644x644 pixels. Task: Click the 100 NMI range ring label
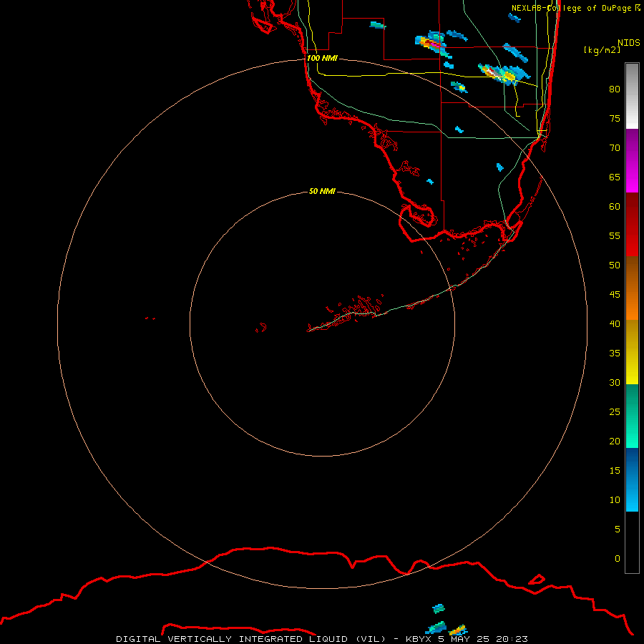[322, 58]
